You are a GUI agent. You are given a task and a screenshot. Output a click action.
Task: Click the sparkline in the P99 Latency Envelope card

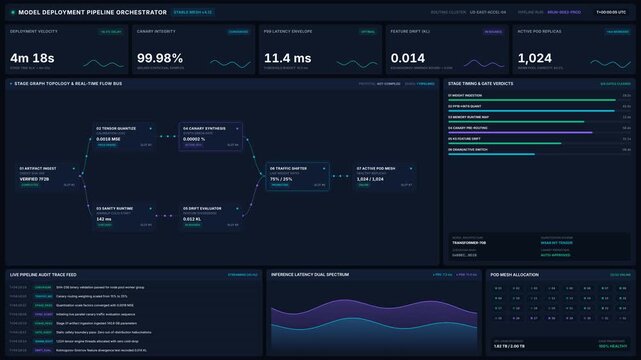tap(357, 64)
